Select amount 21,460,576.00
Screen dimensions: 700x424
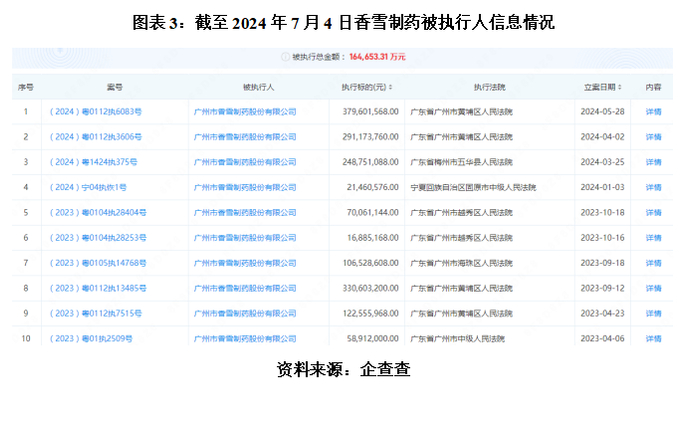pos(373,187)
